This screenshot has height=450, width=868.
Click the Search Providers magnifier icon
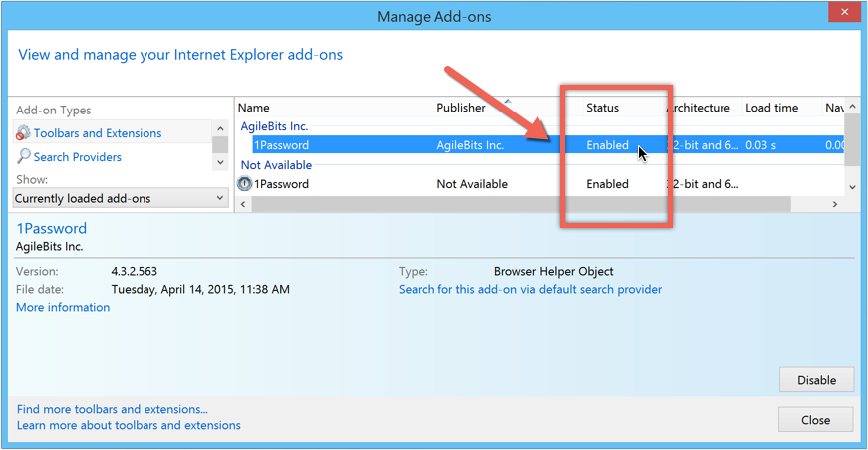(x=23, y=156)
